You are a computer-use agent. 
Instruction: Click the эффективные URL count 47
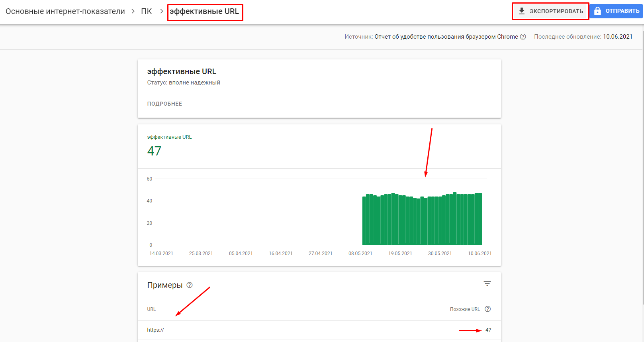[x=154, y=151]
